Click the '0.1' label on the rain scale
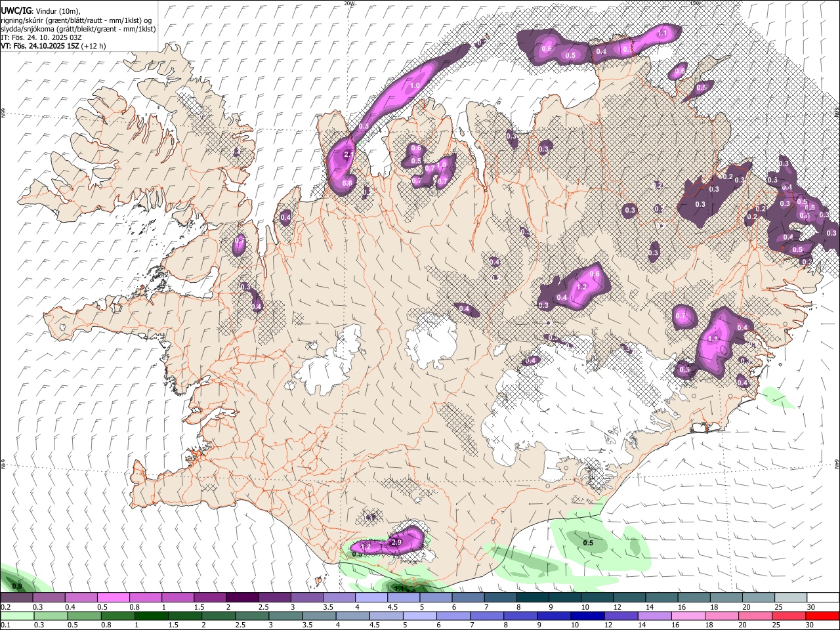The height and width of the screenshot is (630, 840). (x=5, y=625)
